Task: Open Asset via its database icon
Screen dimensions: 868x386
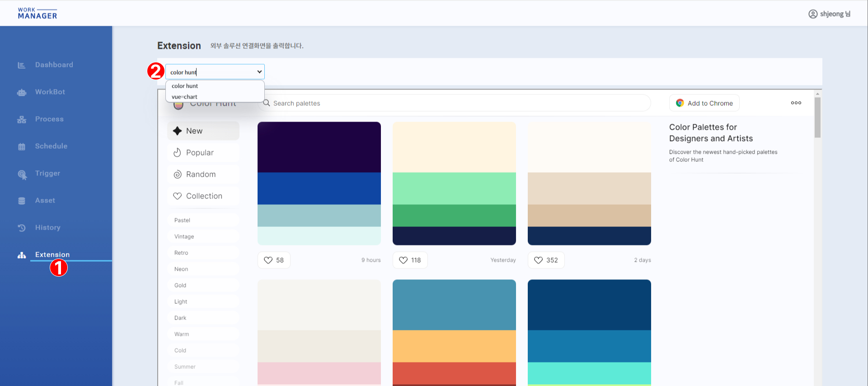Action: (x=21, y=201)
